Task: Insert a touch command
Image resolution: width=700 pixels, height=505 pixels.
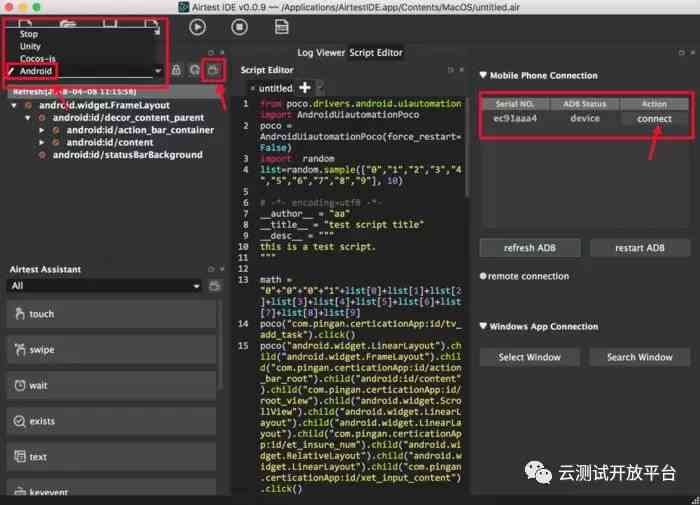Action: 112,314
